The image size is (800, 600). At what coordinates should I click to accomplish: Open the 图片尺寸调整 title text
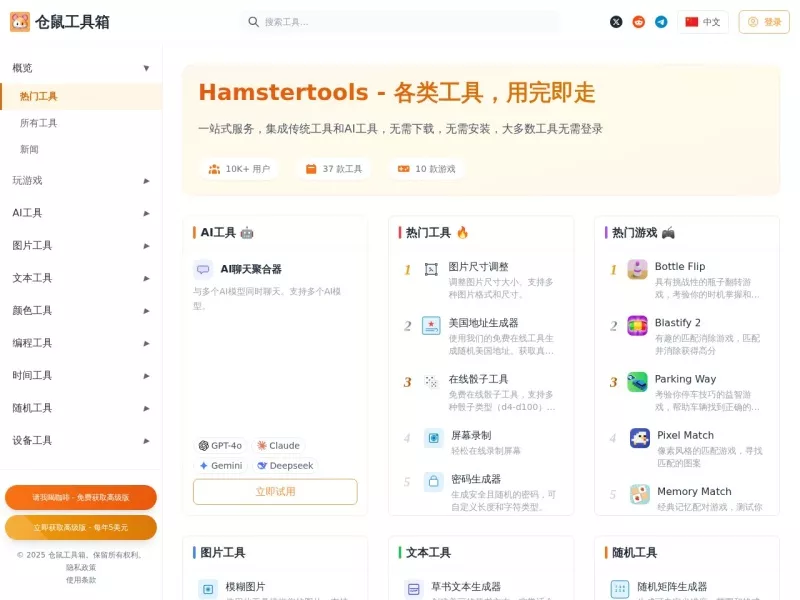tap(478, 267)
